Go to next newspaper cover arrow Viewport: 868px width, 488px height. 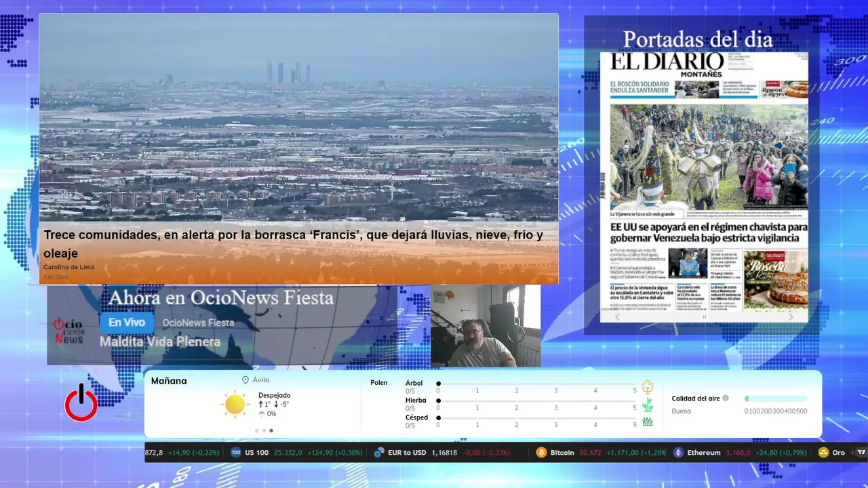791,317
